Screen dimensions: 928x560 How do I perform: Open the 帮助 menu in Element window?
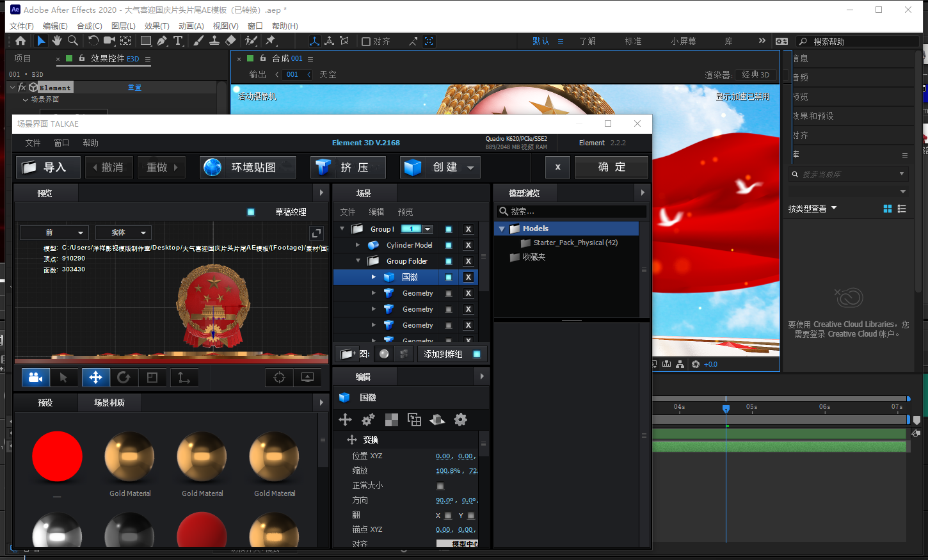tap(91, 143)
